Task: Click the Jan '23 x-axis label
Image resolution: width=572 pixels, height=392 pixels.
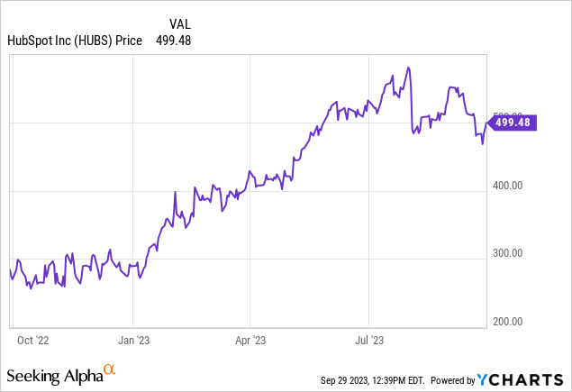Action: (x=132, y=340)
